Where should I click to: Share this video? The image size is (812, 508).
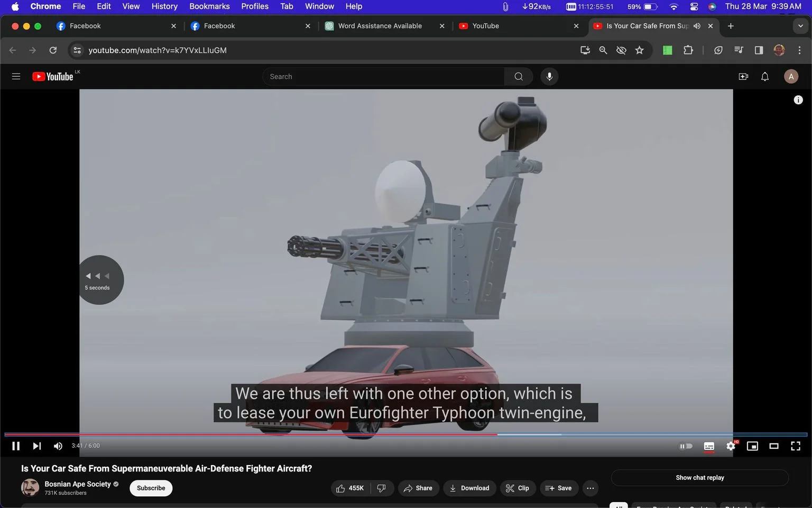[418, 488]
